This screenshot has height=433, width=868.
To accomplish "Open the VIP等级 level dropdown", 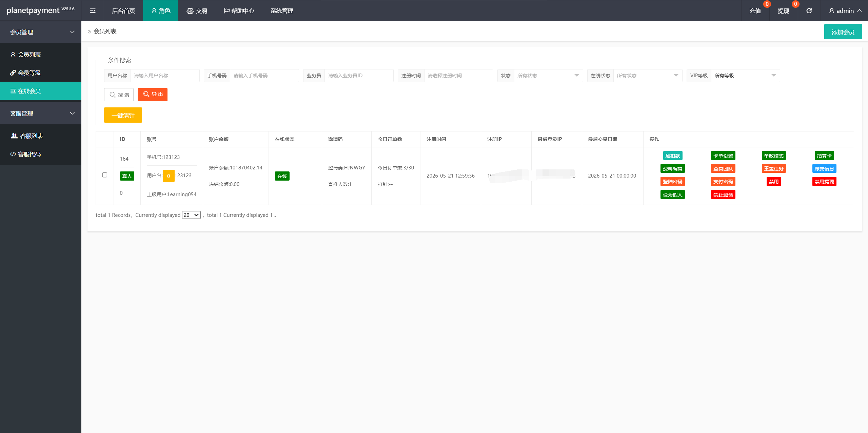I will [x=745, y=76].
